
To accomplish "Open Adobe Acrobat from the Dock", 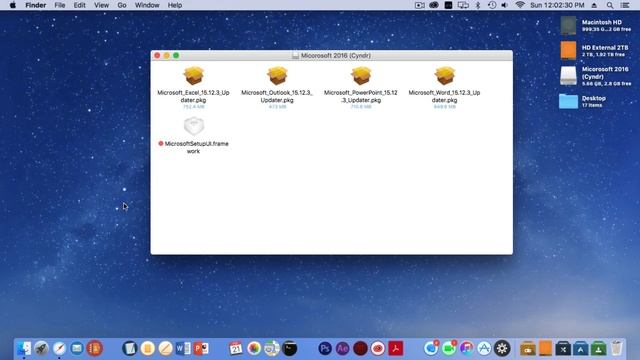I will click(x=396, y=348).
